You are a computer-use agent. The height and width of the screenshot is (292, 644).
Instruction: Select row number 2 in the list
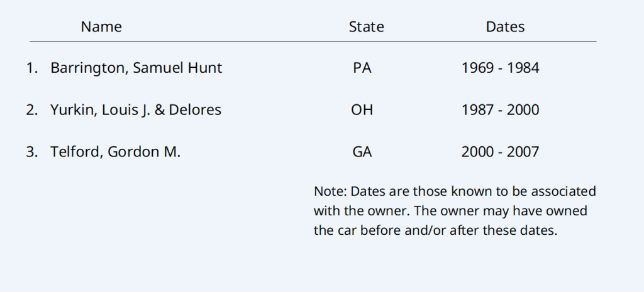32,110
